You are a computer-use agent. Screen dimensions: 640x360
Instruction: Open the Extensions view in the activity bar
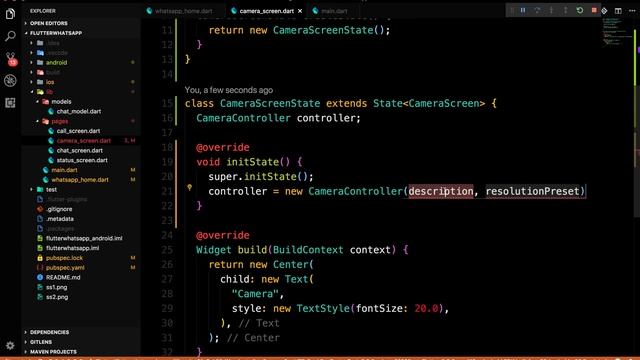pyautogui.click(x=11, y=102)
